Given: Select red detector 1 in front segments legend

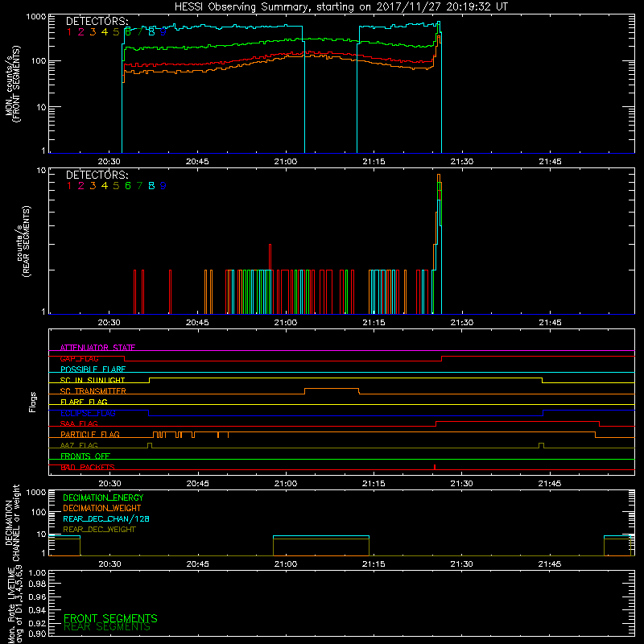Looking at the screenshot, I should pyautogui.click(x=69, y=32).
